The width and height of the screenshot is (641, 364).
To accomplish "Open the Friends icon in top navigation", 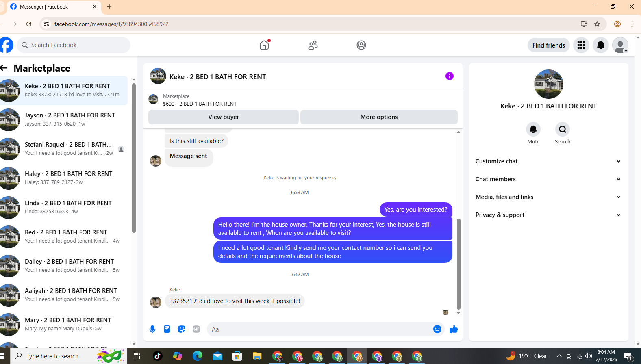I will [x=313, y=45].
